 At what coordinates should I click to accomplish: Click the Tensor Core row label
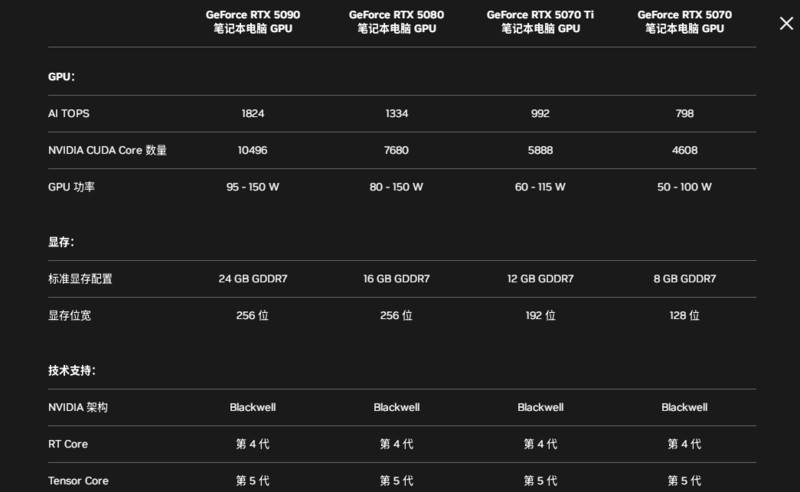78,481
